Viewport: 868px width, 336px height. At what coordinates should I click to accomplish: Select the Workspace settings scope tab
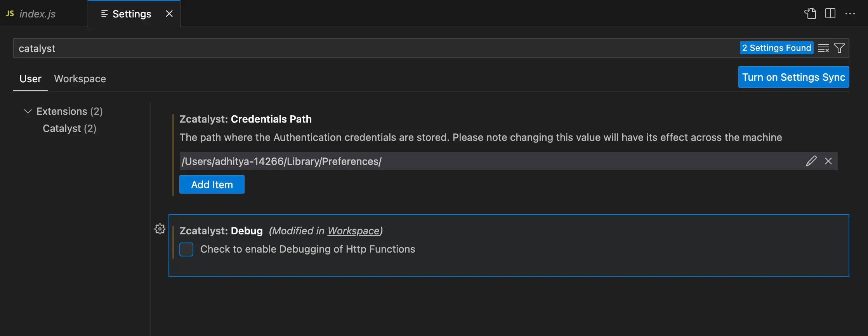pyautogui.click(x=80, y=79)
